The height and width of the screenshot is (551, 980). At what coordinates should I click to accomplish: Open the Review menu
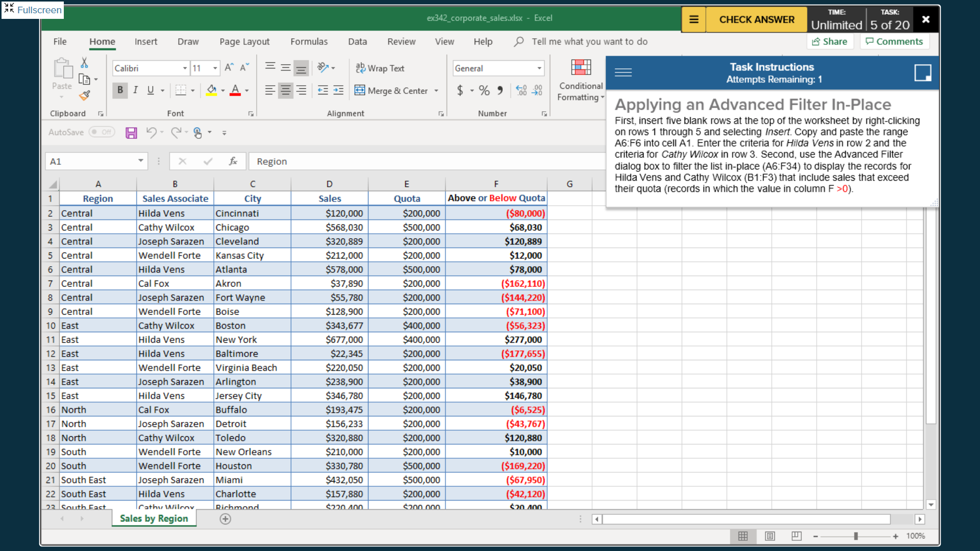[401, 41]
